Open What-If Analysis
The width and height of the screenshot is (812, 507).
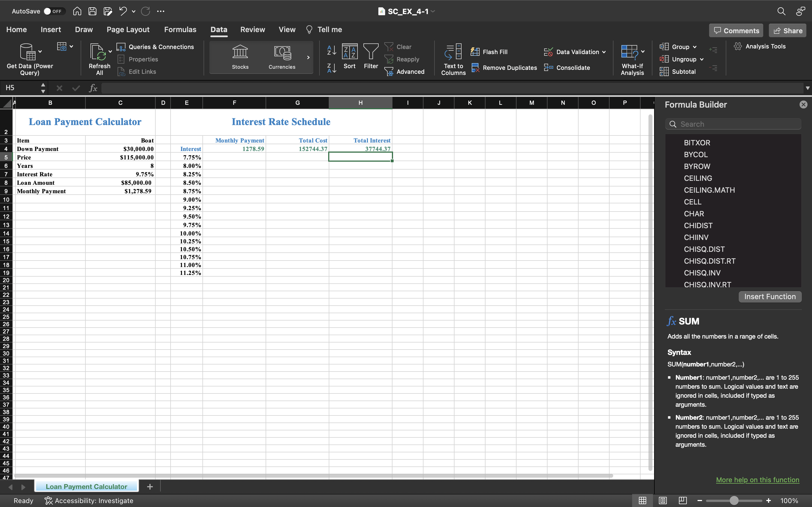(x=632, y=59)
